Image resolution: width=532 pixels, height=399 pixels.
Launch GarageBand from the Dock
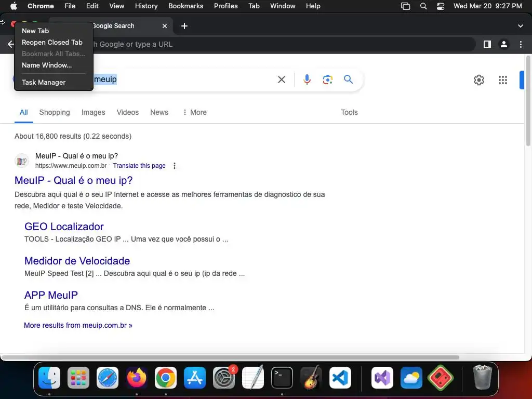[x=311, y=378]
